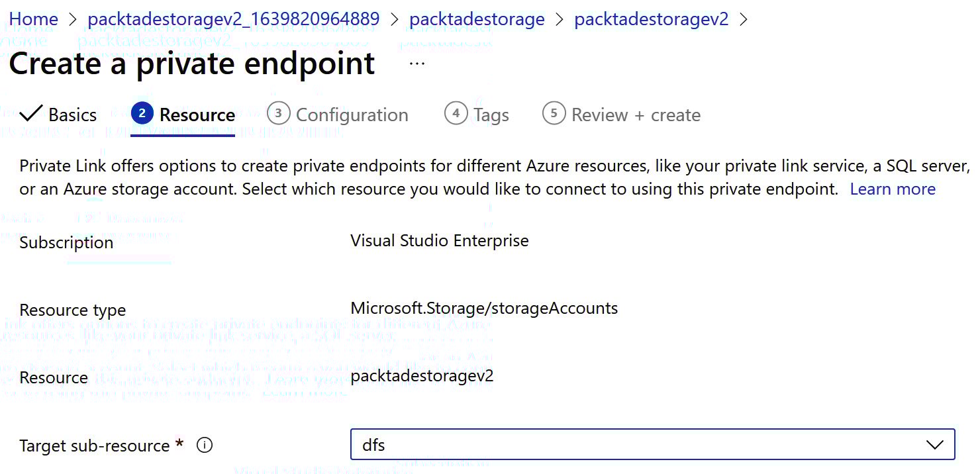Click the chevron after Home breadcrumb
The image size is (980, 474).
[72, 19]
